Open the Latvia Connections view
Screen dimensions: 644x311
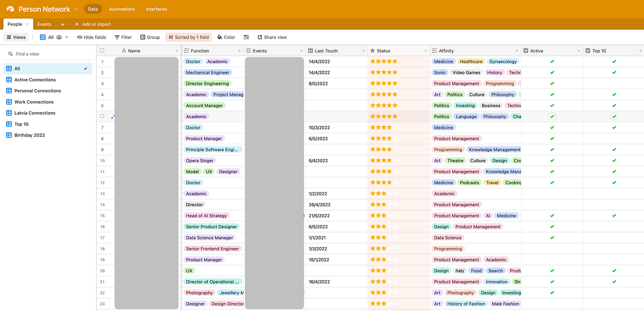click(x=35, y=113)
